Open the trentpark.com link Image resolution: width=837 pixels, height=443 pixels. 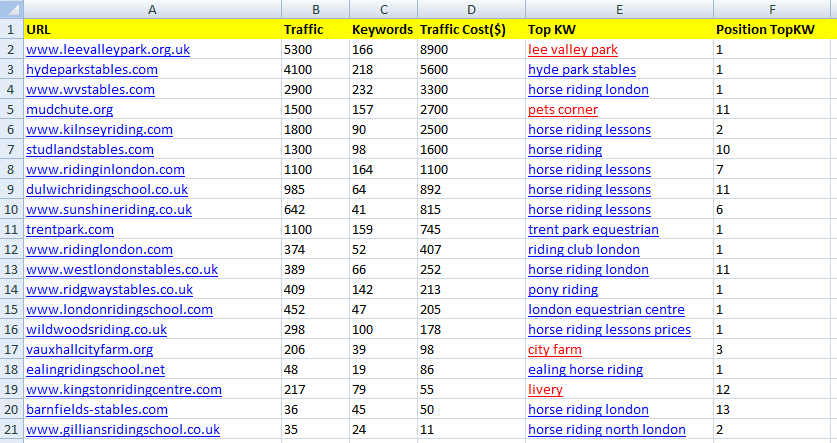click(x=70, y=230)
